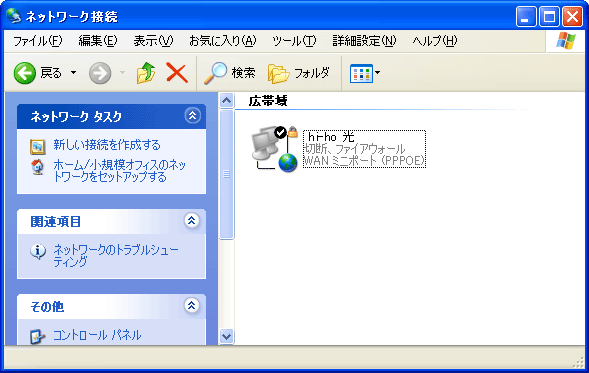589x373 pixels.
Task: Click the Up folder toolbar icon
Action: pyautogui.click(x=146, y=72)
